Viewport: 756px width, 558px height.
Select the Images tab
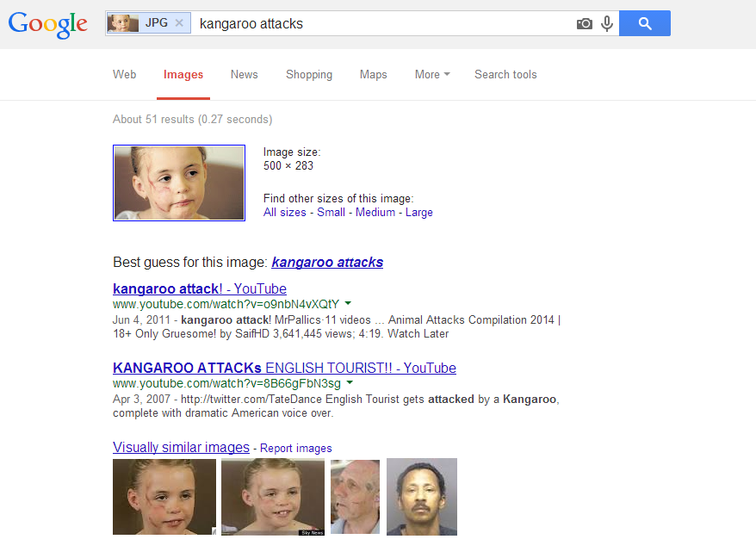183,75
